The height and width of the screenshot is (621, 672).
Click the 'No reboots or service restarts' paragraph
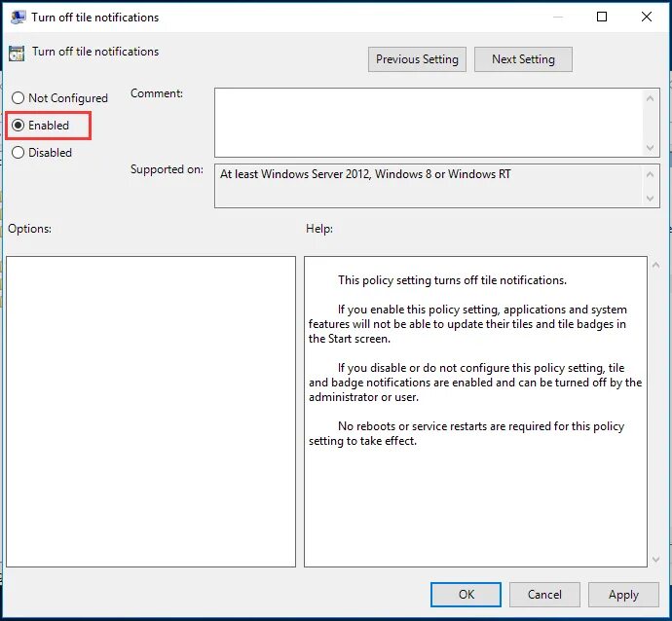coord(467,433)
